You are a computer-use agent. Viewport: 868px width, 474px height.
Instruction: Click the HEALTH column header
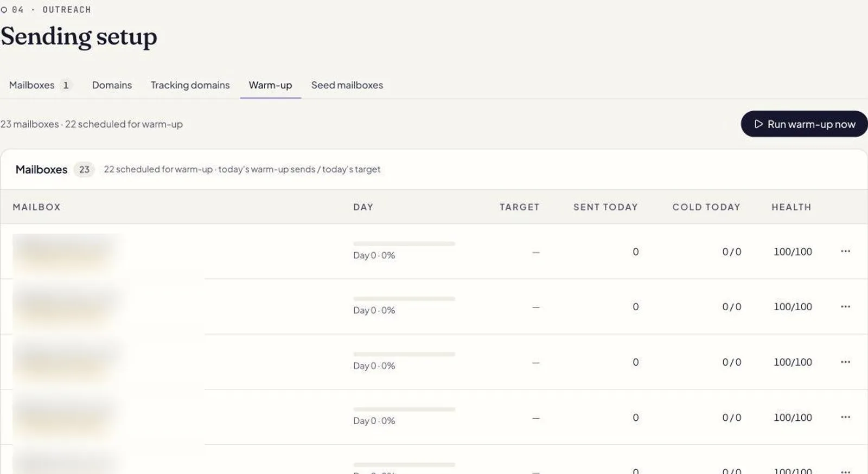(792, 207)
